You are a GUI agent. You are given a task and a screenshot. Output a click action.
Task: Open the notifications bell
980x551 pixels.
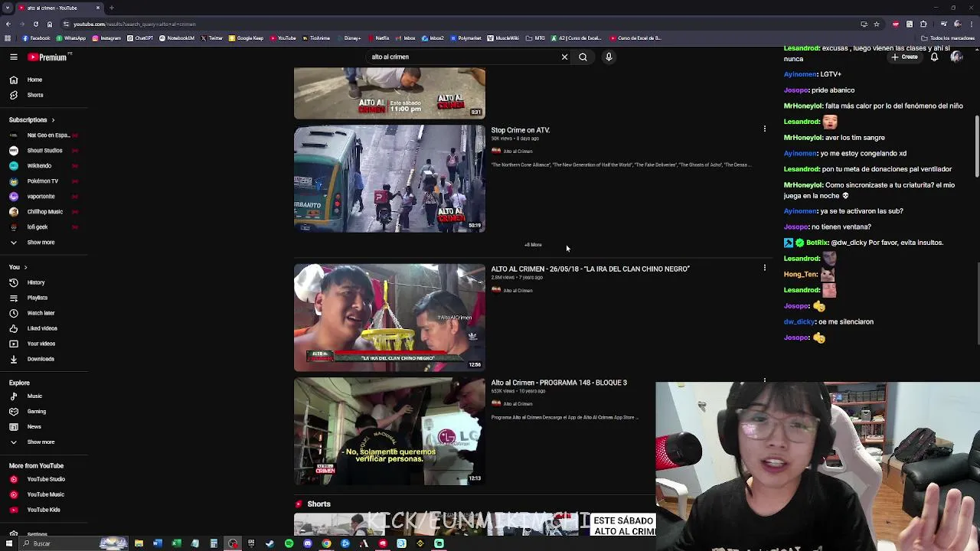pyautogui.click(x=934, y=57)
